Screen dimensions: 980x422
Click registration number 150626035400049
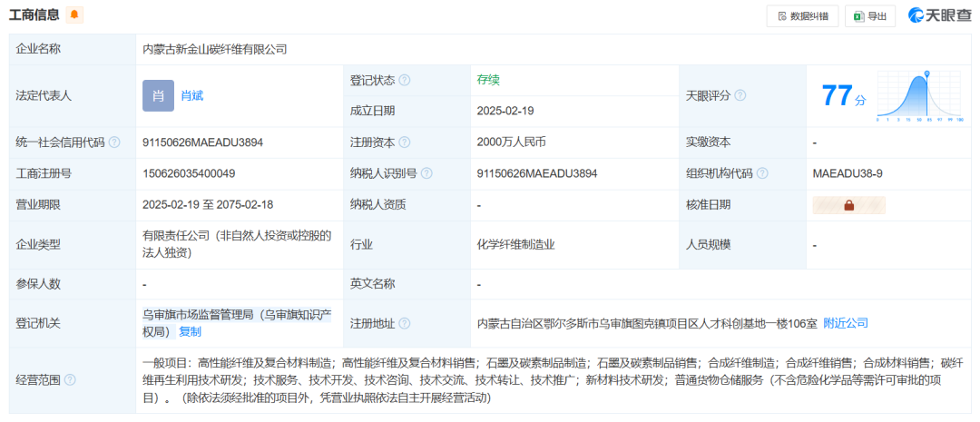pyautogui.click(x=189, y=173)
